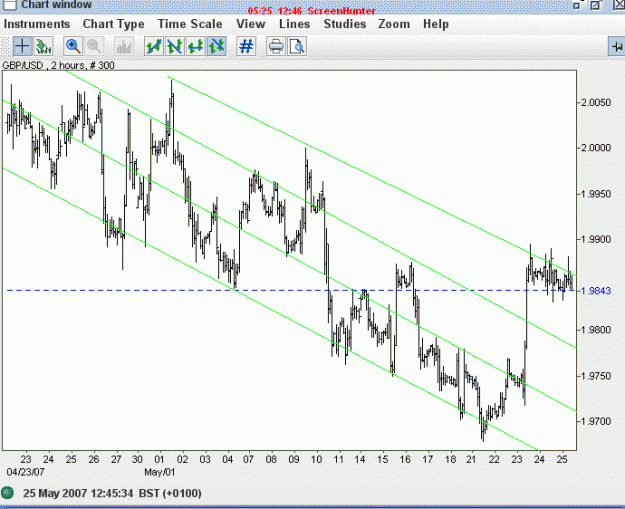
Task: Select the horizontal line drawing tool
Action: click(196, 46)
